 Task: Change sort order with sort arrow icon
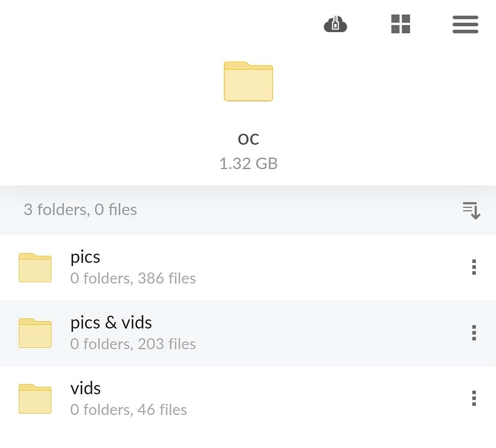(x=471, y=210)
